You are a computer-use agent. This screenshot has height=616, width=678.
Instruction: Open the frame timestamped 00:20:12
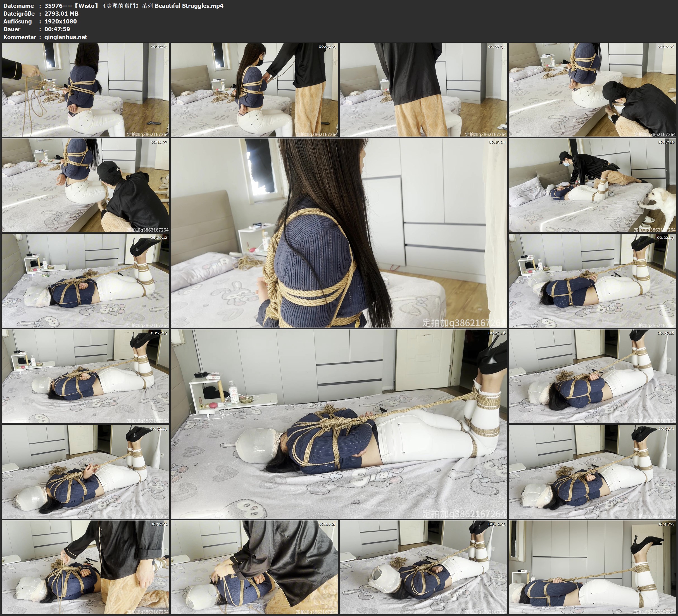85,281
